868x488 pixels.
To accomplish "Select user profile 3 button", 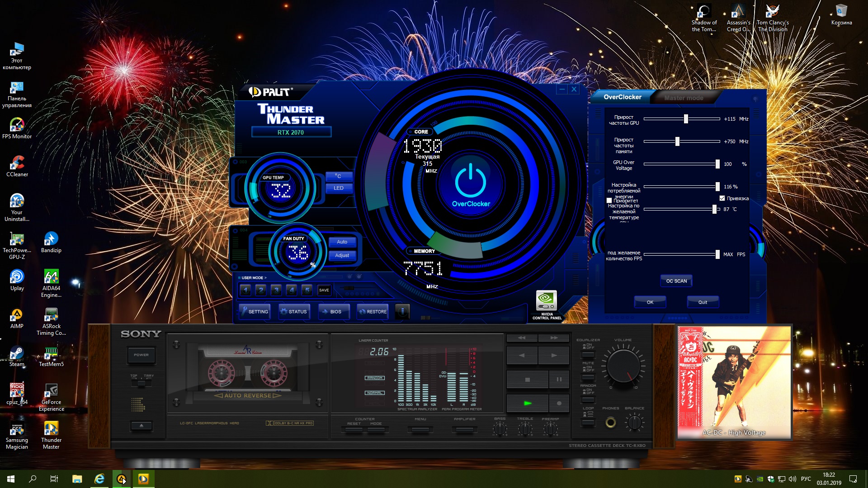I will pyautogui.click(x=276, y=290).
